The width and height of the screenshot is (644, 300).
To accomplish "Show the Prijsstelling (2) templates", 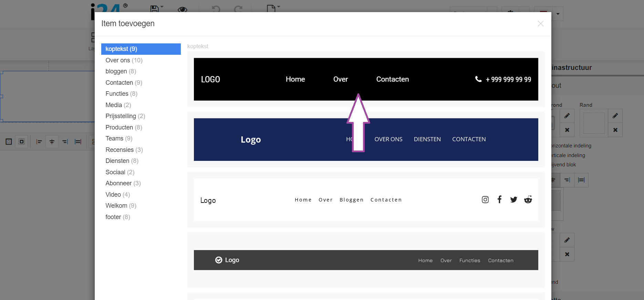I will pyautogui.click(x=125, y=116).
